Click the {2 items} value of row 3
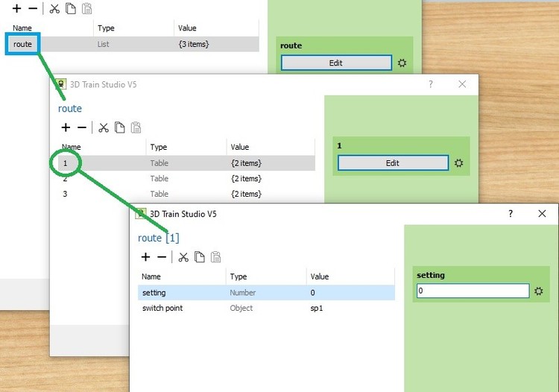Image resolution: width=559 pixels, height=392 pixels. pyautogui.click(x=246, y=194)
